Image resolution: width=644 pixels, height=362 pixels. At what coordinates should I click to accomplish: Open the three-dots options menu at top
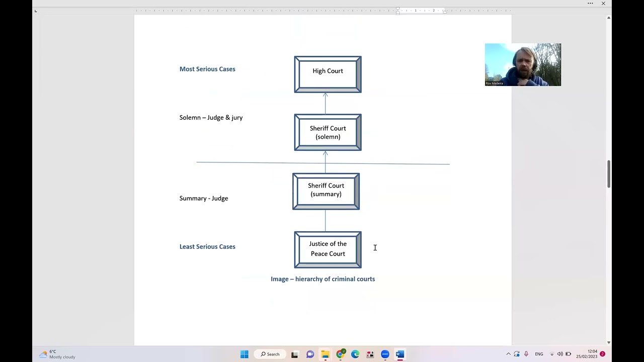point(590,4)
